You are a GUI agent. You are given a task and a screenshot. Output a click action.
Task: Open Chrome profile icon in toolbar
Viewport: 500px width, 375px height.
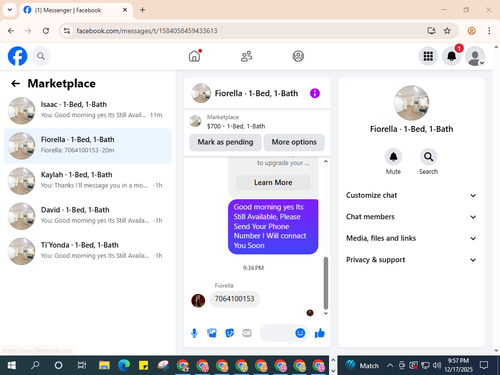click(x=471, y=31)
